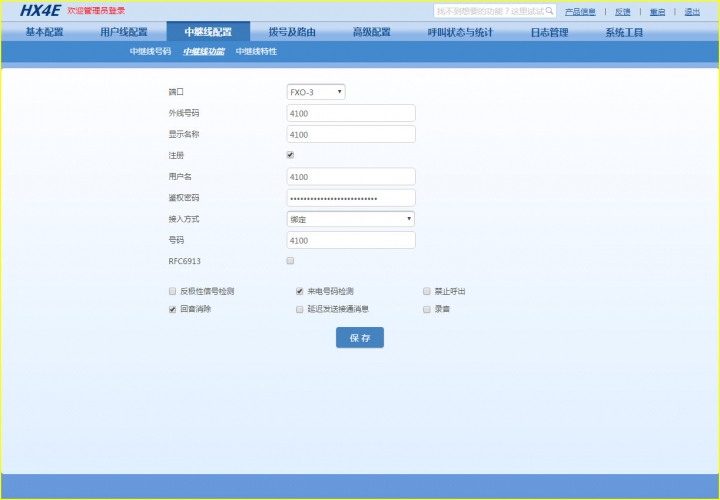Uncheck 回音消除 checkbox

[x=172, y=309]
